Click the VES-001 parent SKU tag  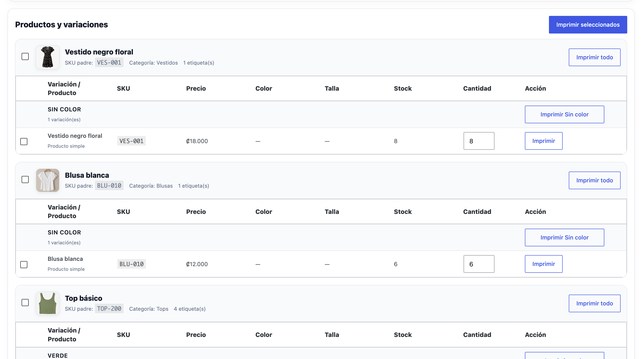(x=109, y=62)
